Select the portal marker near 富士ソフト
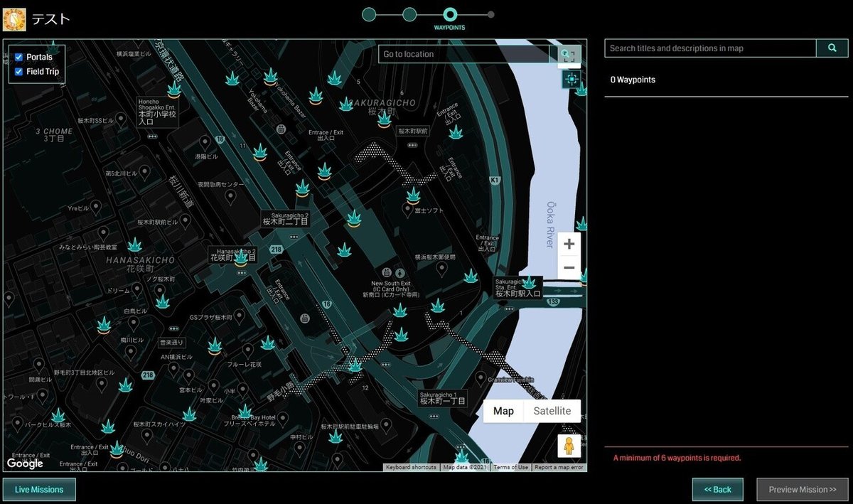The image size is (853, 504). 413,194
